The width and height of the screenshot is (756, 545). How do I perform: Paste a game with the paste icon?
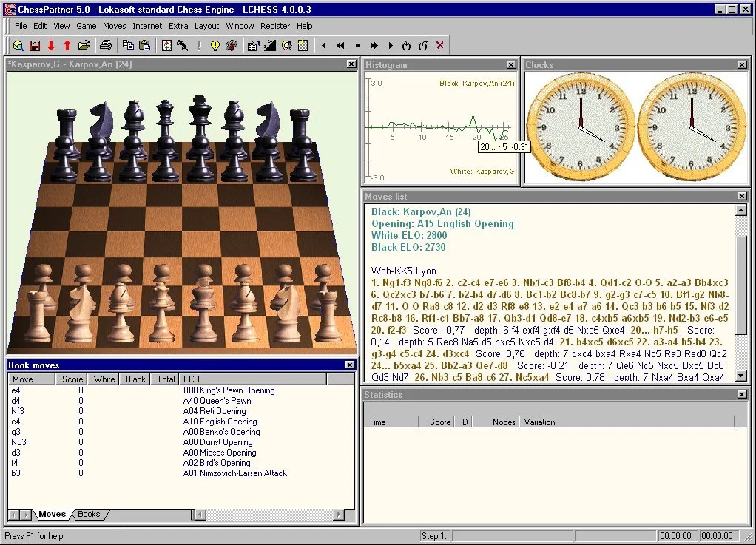144,45
